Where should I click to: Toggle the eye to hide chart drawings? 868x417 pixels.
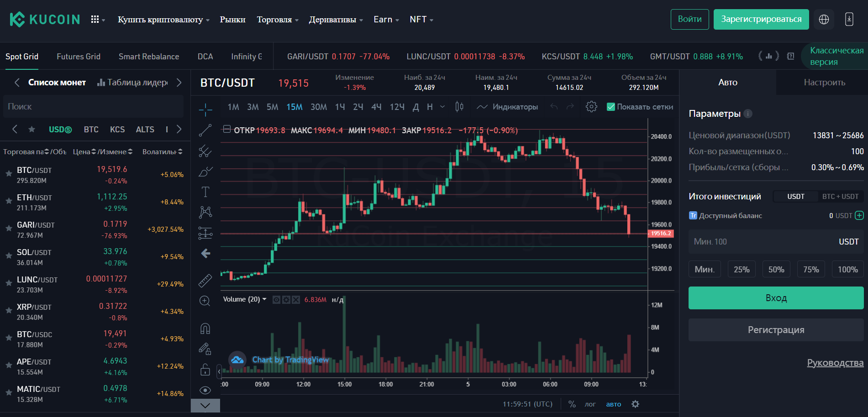pyautogui.click(x=205, y=390)
